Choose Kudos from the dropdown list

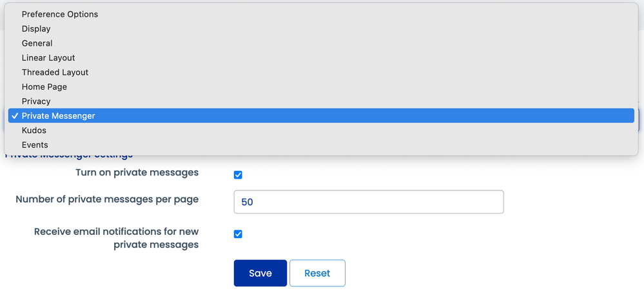[x=34, y=130]
